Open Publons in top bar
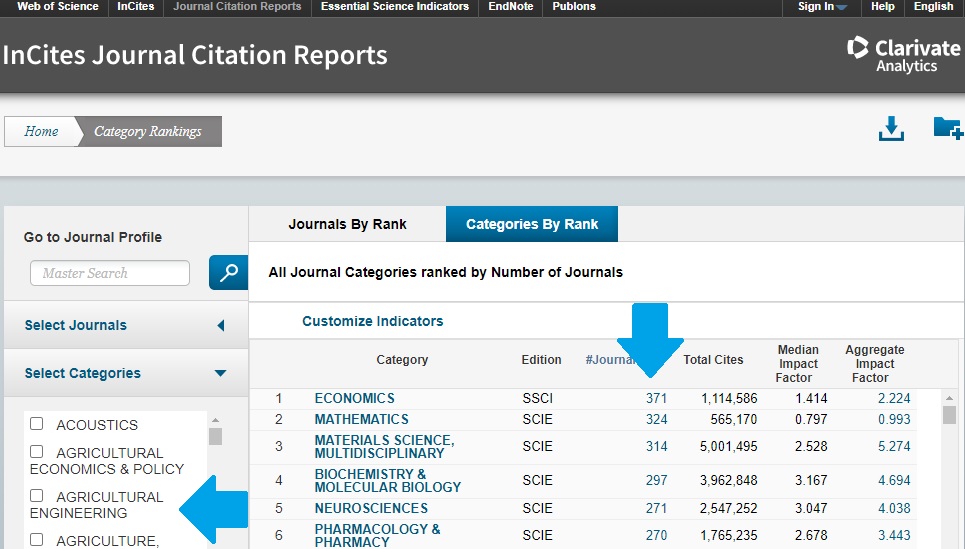965x549 pixels. (x=574, y=7)
